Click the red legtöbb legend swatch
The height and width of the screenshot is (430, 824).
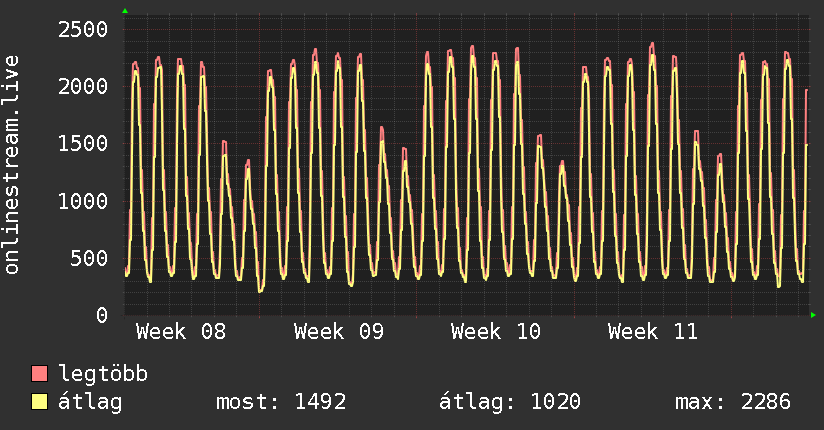[40, 375]
